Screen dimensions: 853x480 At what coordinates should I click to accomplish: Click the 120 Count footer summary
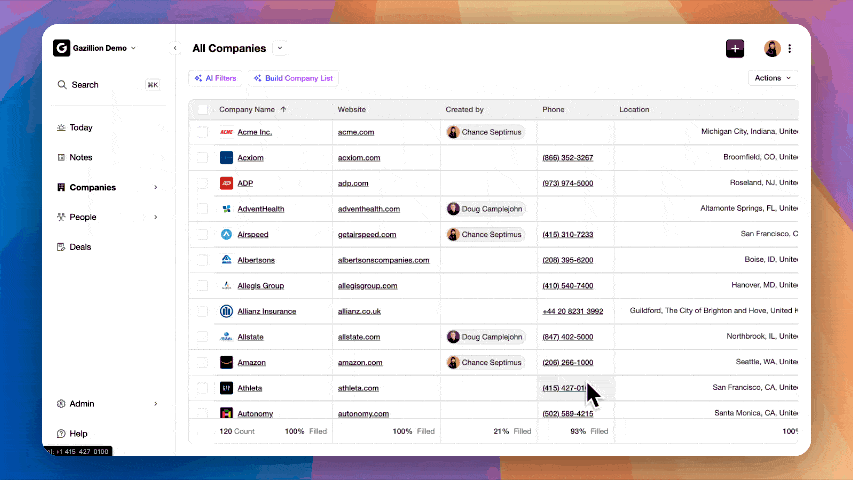point(237,432)
